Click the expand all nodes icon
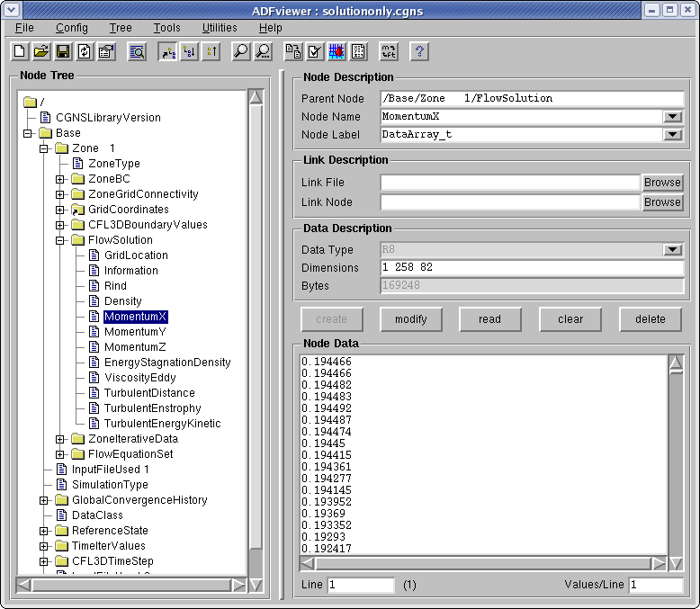This screenshot has height=609, width=700. coord(189,52)
